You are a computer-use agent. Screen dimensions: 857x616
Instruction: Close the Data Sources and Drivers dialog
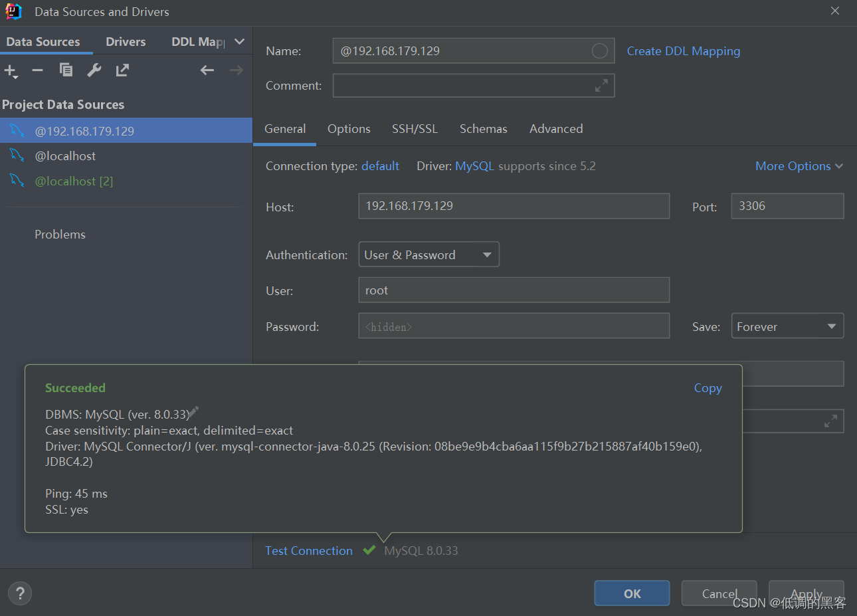pyautogui.click(x=835, y=11)
